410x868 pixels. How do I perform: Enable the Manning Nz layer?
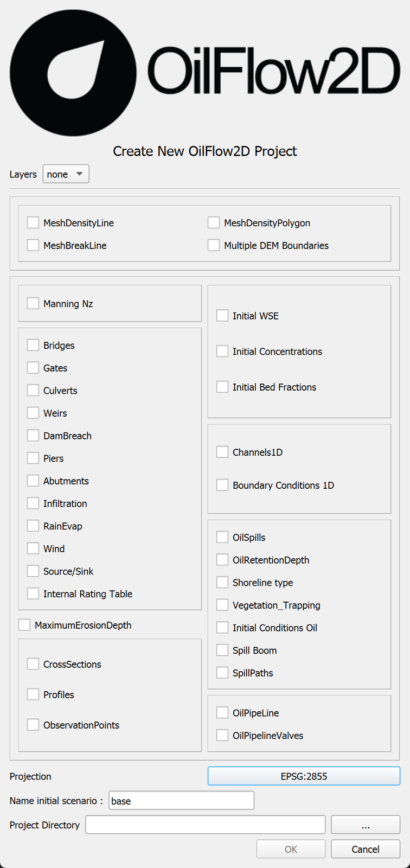tap(33, 304)
